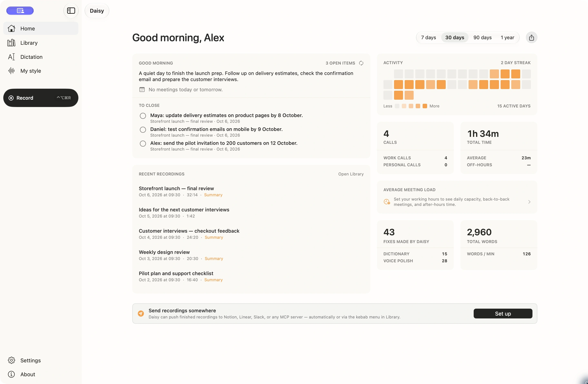
Task: Click the Words / Min value 126
Action: [527, 254]
